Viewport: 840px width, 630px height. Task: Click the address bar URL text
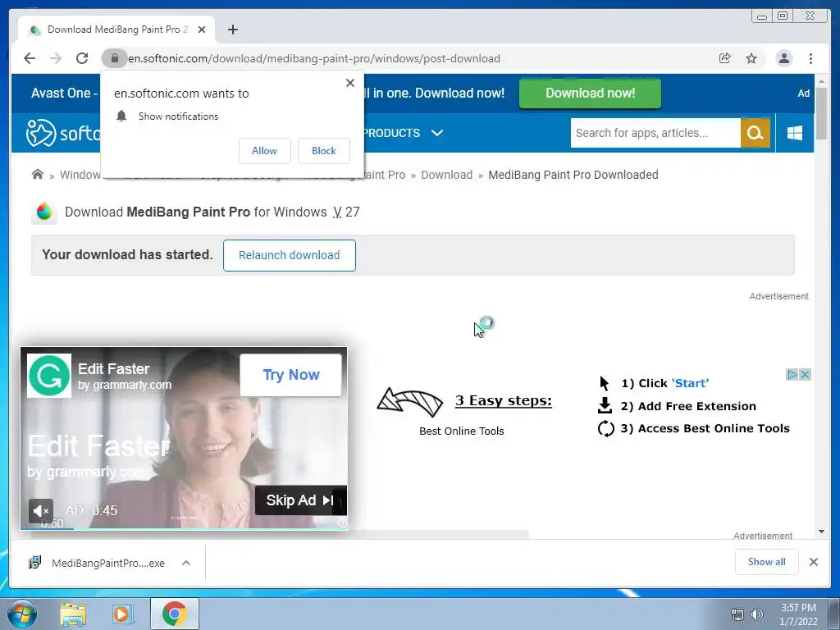tap(314, 58)
